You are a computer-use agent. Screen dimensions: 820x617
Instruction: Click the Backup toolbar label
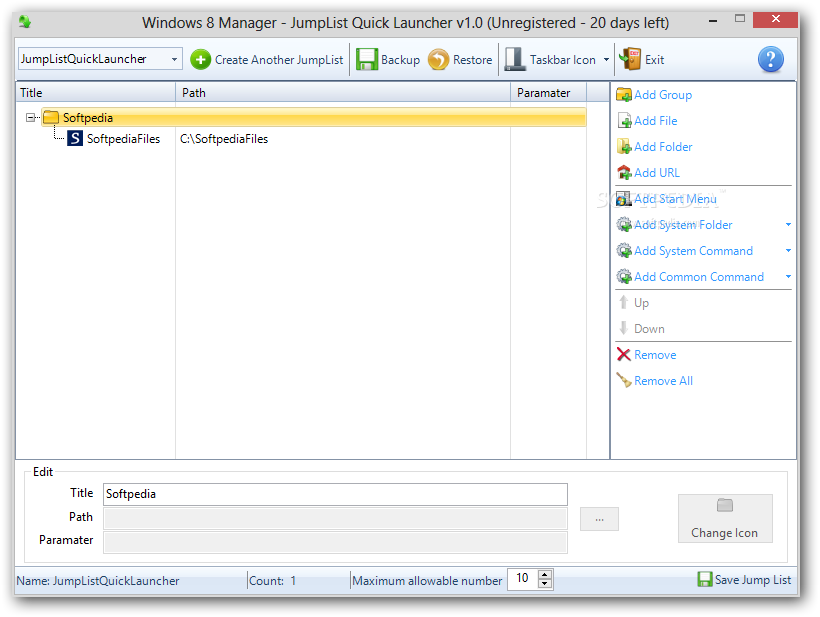pyautogui.click(x=401, y=60)
